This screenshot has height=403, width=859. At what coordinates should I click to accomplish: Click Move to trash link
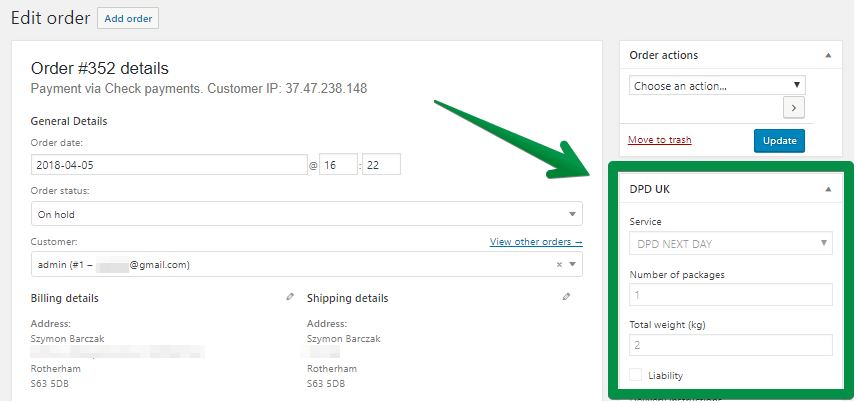coord(660,140)
